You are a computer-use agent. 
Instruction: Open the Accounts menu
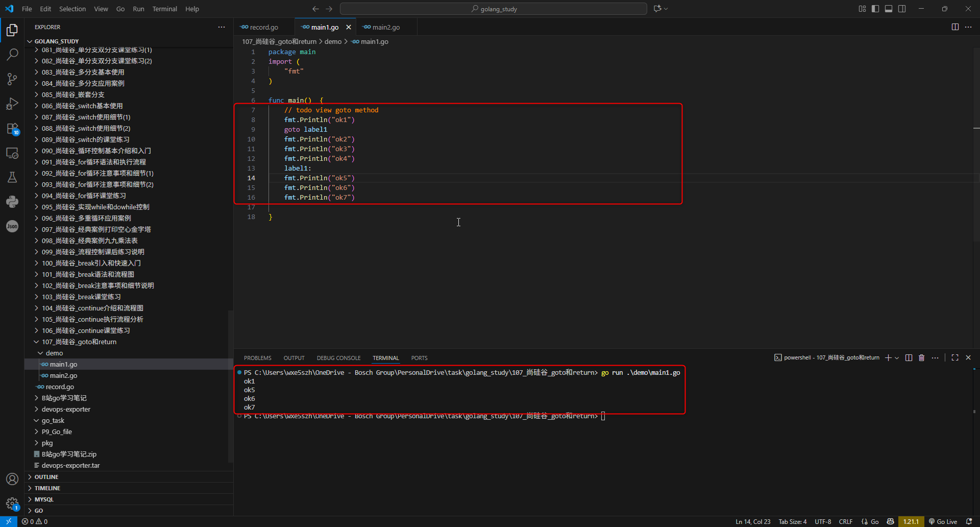12,479
